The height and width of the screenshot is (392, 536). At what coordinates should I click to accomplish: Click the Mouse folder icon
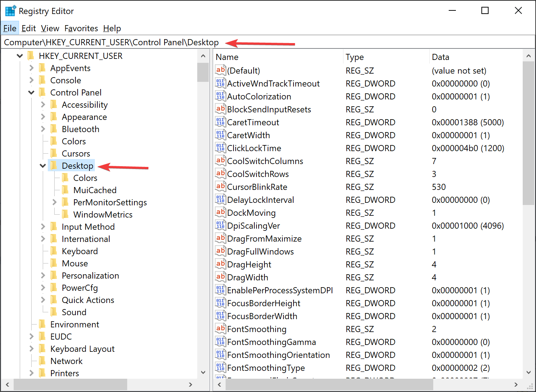[x=54, y=263]
